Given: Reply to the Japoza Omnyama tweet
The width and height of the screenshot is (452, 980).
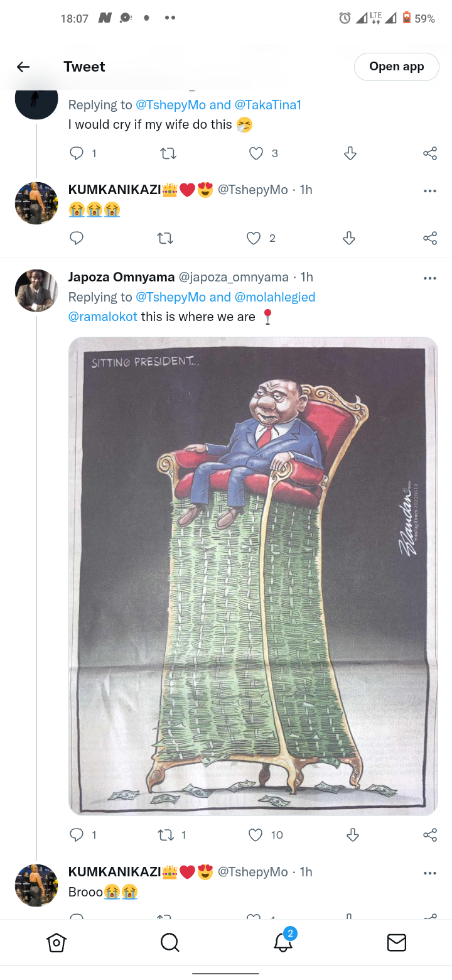Looking at the screenshot, I should 77,835.
